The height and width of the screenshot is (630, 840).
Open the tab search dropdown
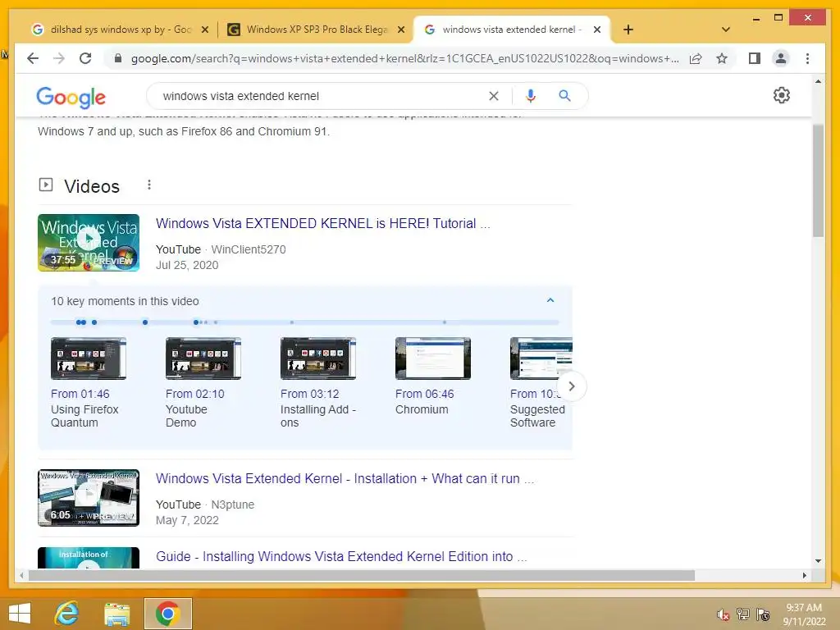coord(726,30)
